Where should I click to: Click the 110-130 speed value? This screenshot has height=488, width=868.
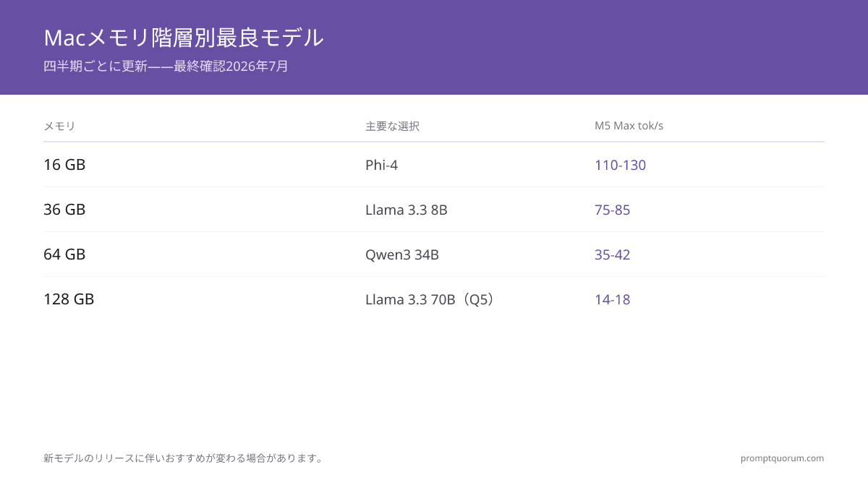coord(620,166)
